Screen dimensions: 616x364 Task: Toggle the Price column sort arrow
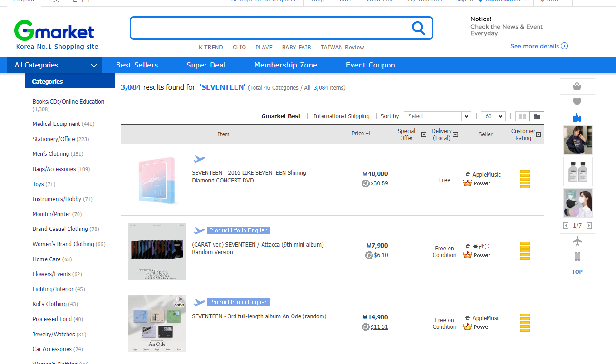tap(367, 134)
